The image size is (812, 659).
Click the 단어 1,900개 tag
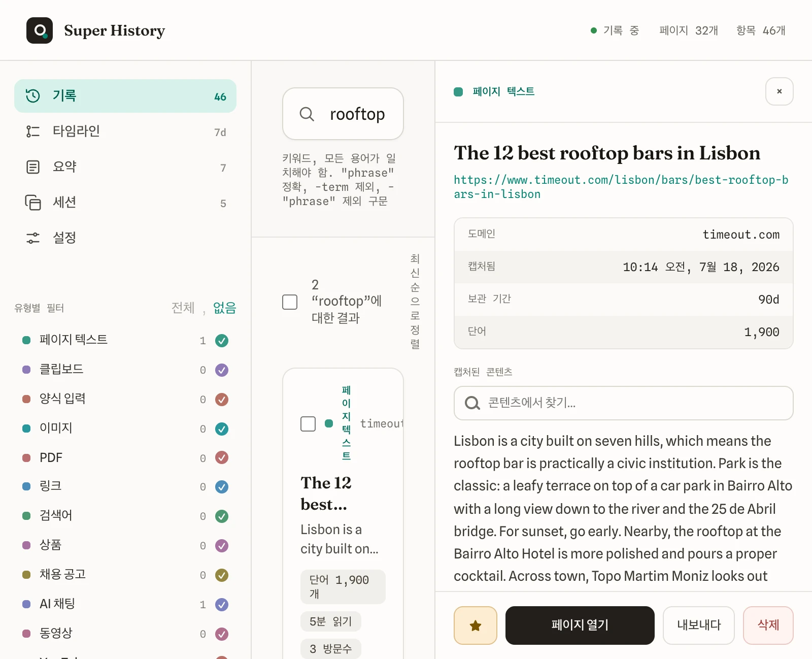click(343, 587)
